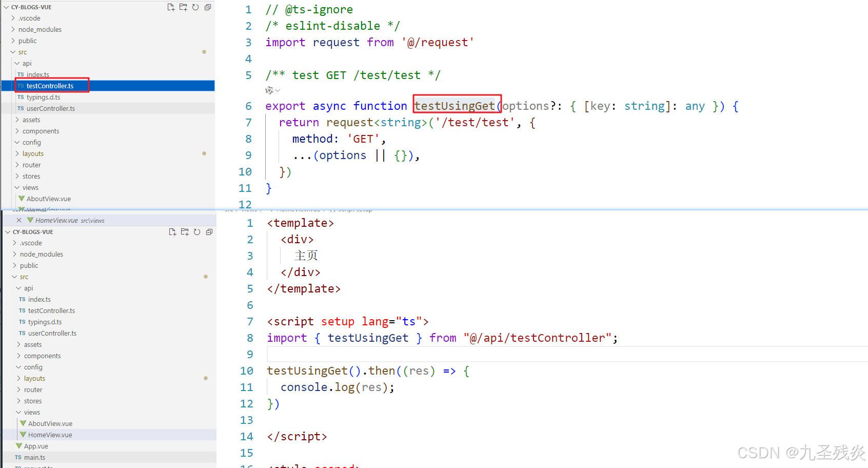
Task: Open testController.ts in lower explorer
Action: tap(110, 311)
